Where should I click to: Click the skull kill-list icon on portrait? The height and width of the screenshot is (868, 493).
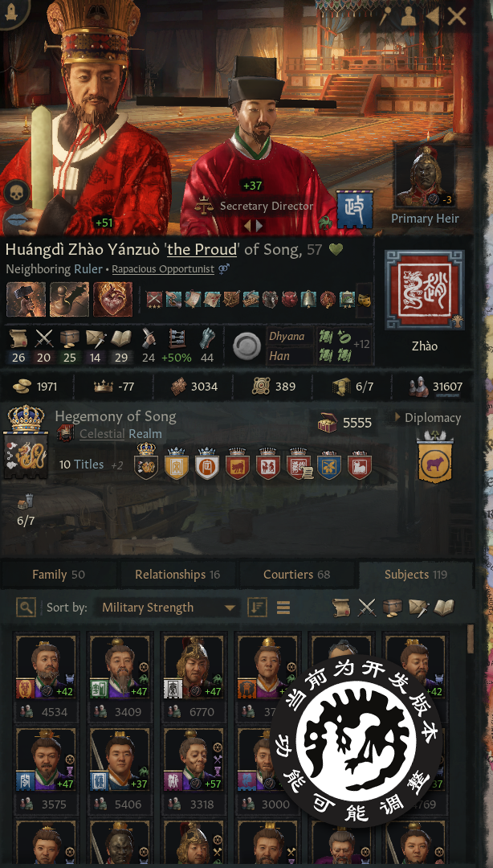[x=15, y=194]
